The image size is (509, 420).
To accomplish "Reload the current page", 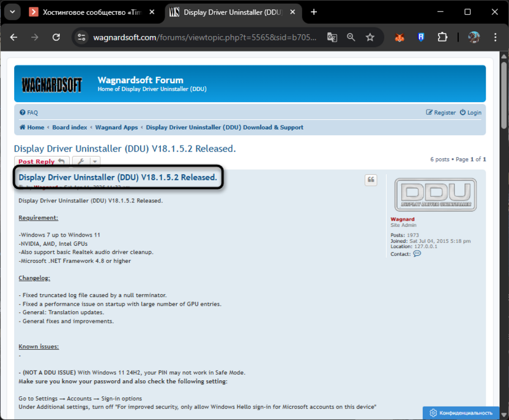I will click(x=56, y=37).
